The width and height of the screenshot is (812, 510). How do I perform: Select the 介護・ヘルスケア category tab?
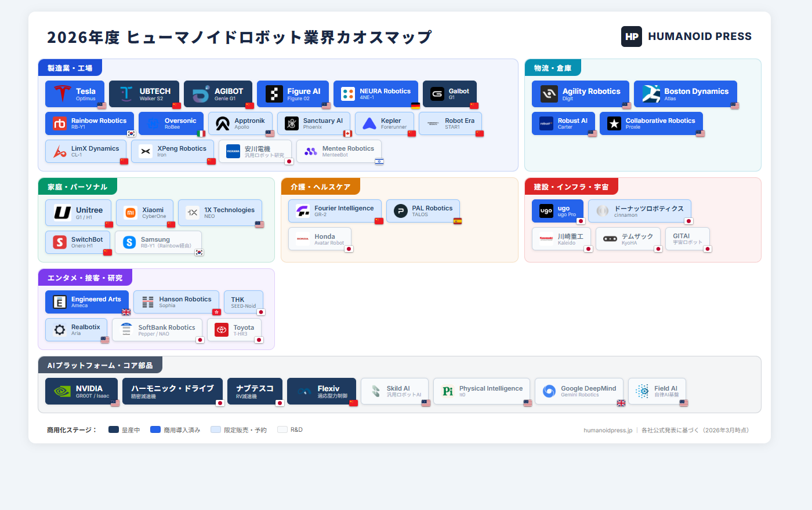click(x=321, y=187)
